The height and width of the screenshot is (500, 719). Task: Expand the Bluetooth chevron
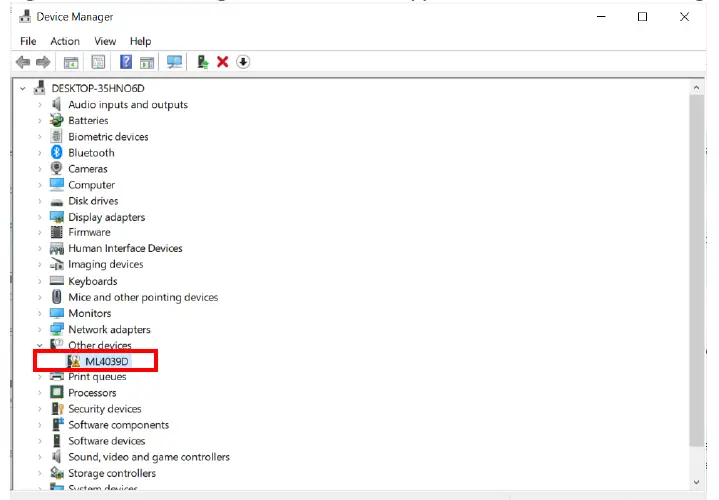coord(39,153)
